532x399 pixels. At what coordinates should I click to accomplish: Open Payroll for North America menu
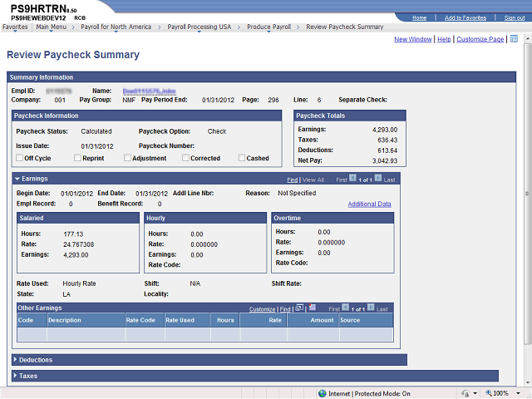116,27
